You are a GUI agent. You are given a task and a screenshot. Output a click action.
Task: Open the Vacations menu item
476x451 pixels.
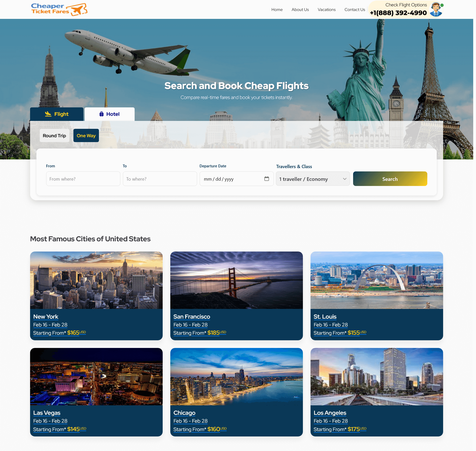point(327,9)
